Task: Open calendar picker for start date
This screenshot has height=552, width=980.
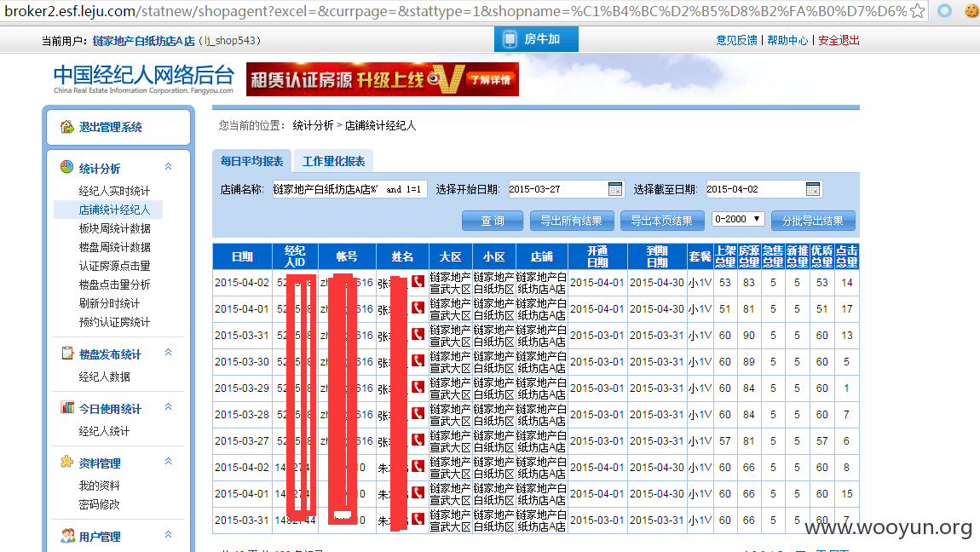Action: coord(615,189)
